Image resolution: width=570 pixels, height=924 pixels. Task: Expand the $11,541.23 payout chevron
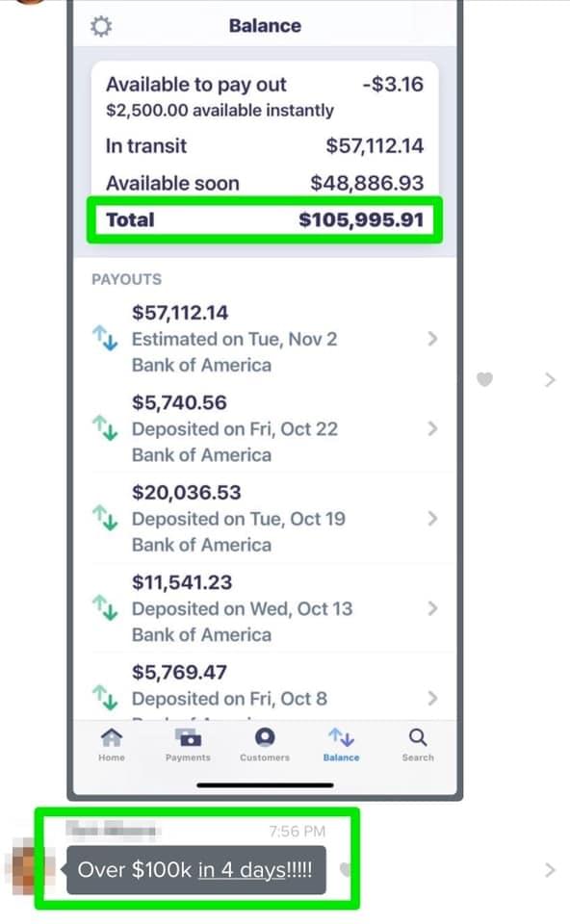click(432, 608)
